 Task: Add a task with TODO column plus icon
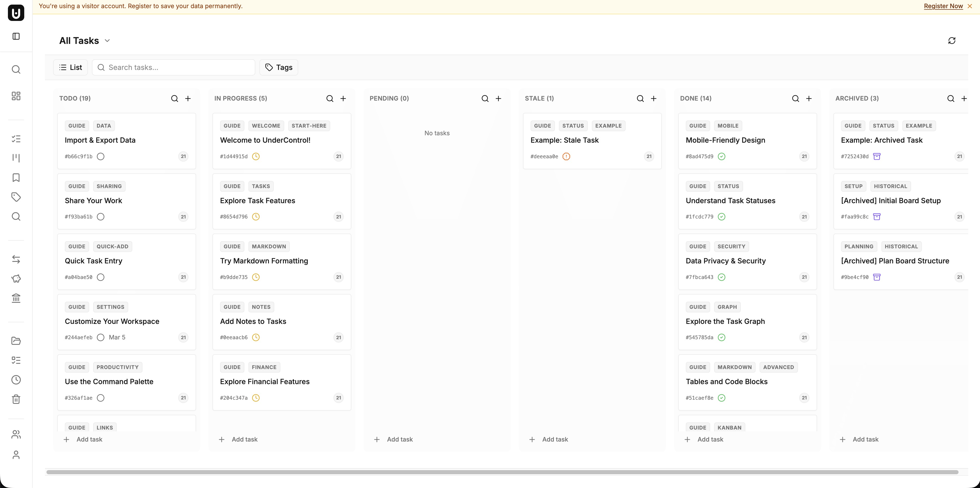tap(188, 99)
